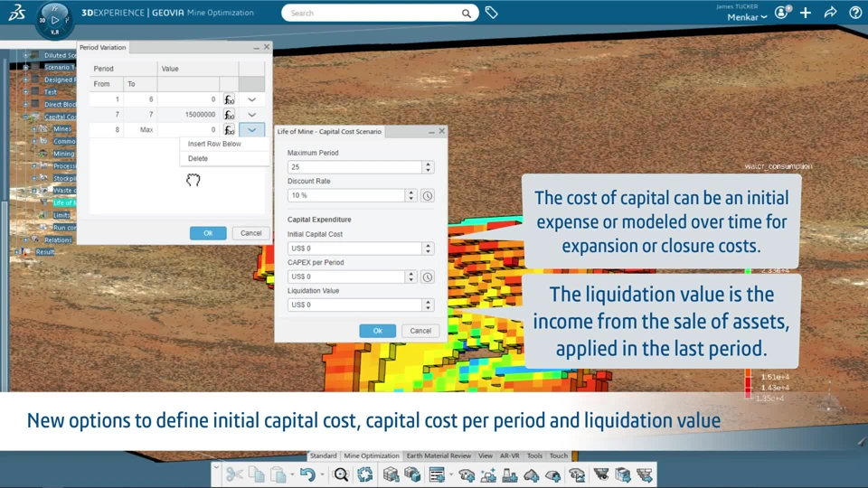
Task: Click the paste icon in toolbar
Action: point(278,474)
